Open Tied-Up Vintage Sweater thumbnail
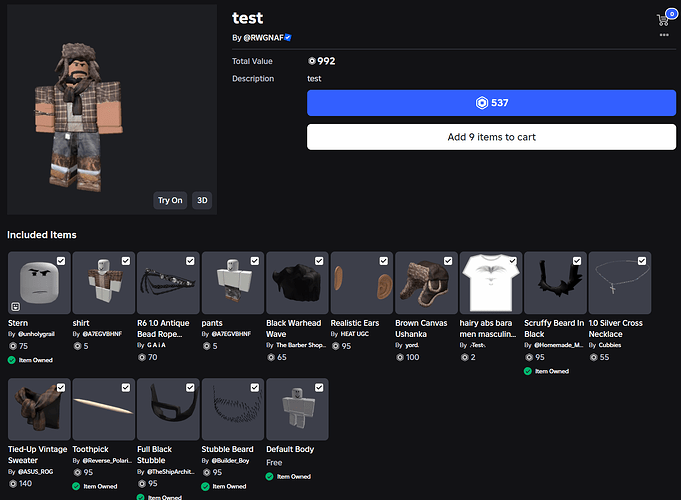This screenshot has width=681, height=500. (x=39, y=409)
